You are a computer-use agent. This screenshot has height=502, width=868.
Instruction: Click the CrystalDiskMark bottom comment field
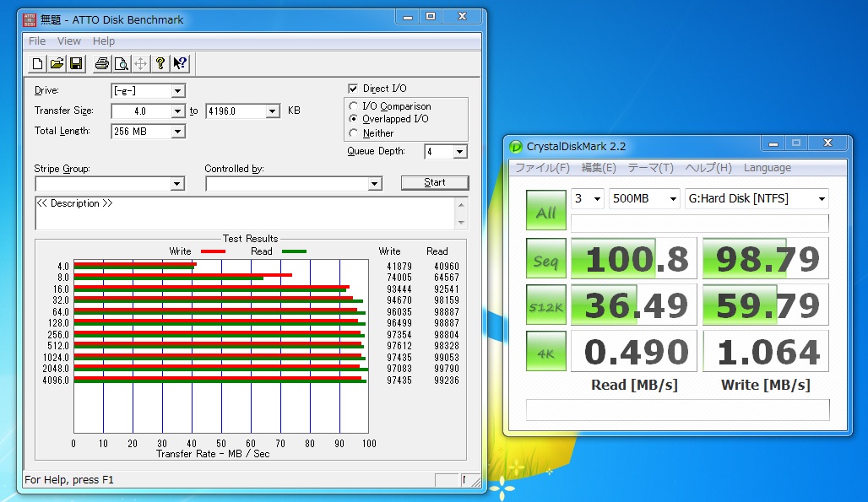coord(677,410)
